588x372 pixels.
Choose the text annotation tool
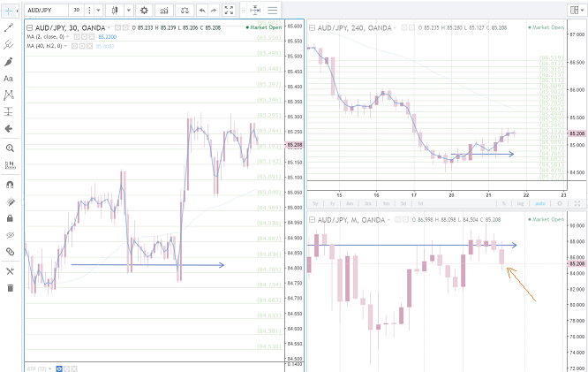click(x=9, y=79)
